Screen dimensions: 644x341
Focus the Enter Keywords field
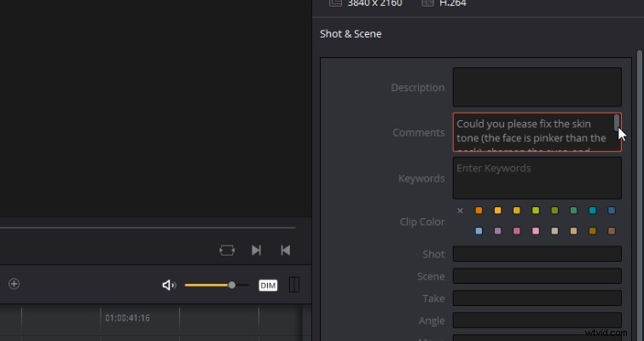pyautogui.click(x=537, y=178)
